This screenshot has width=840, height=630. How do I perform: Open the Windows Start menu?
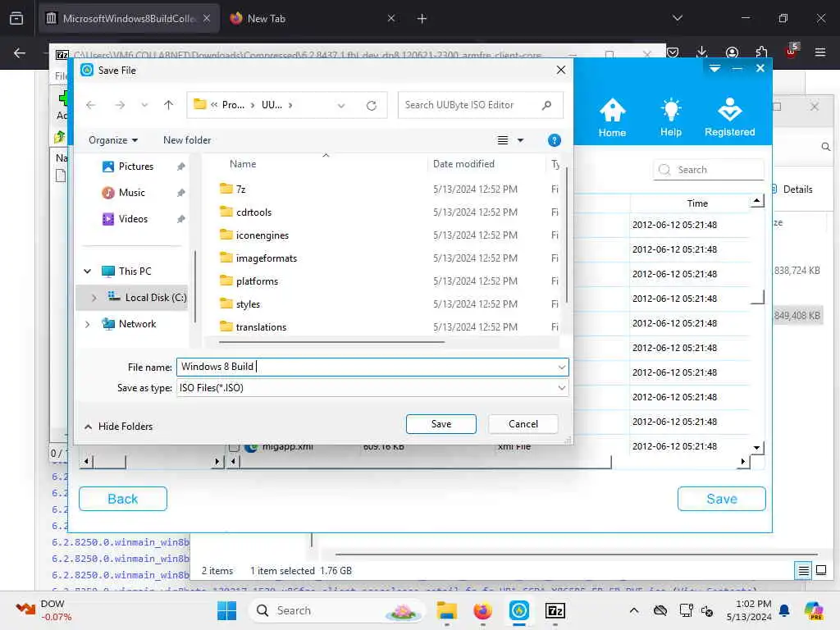226,610
